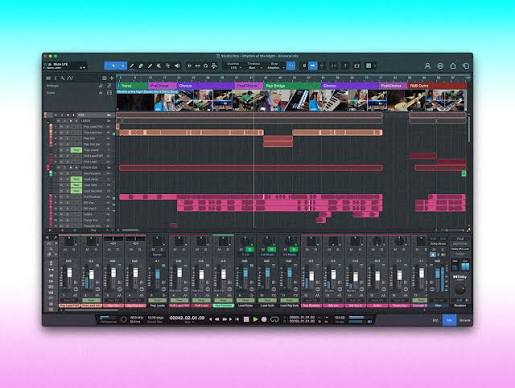Select the Renderer channel label
Viewport: 515px width, 388px height.
[460, 305]
